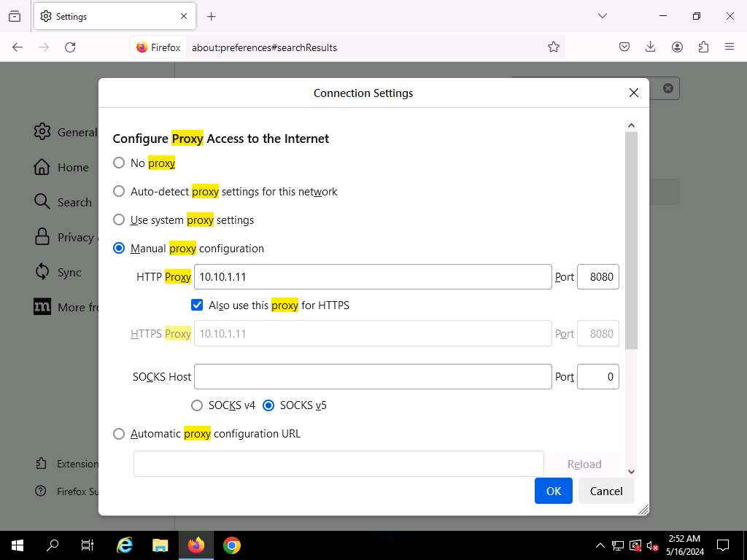Click the HTTP Proxy address field

372,277
